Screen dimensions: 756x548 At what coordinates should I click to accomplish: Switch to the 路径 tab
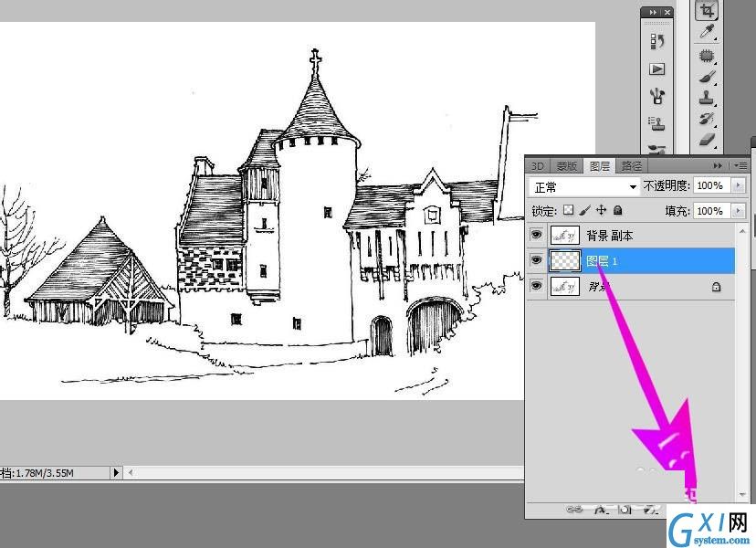[632, 166]
